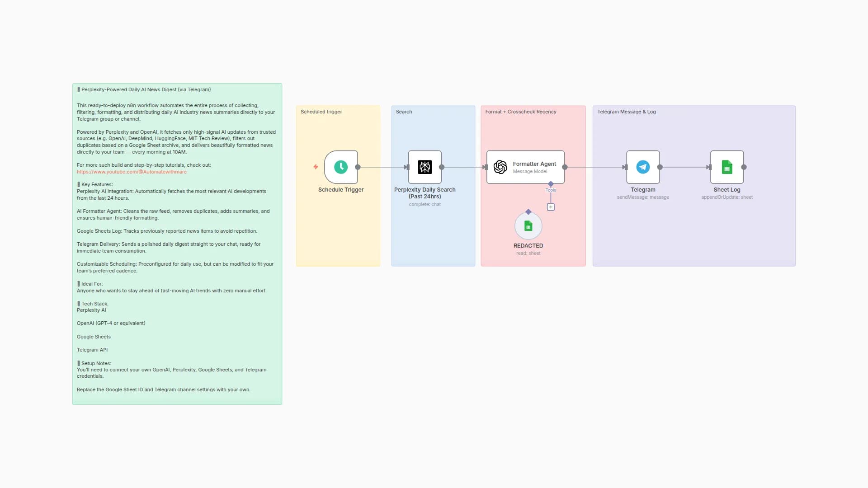Select the Perplexity Daily Search node icon
Image resolution: width=868 pixels, height=488 pixels.
425,167
